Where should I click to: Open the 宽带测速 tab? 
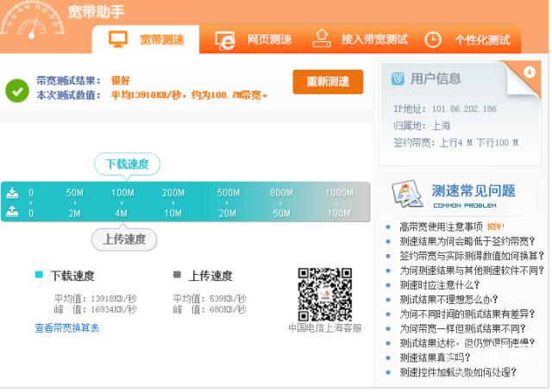[x=146, y=39]
